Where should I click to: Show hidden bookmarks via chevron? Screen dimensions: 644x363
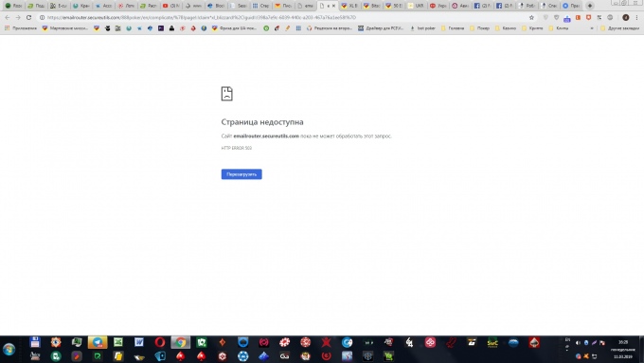pos(591,28)
